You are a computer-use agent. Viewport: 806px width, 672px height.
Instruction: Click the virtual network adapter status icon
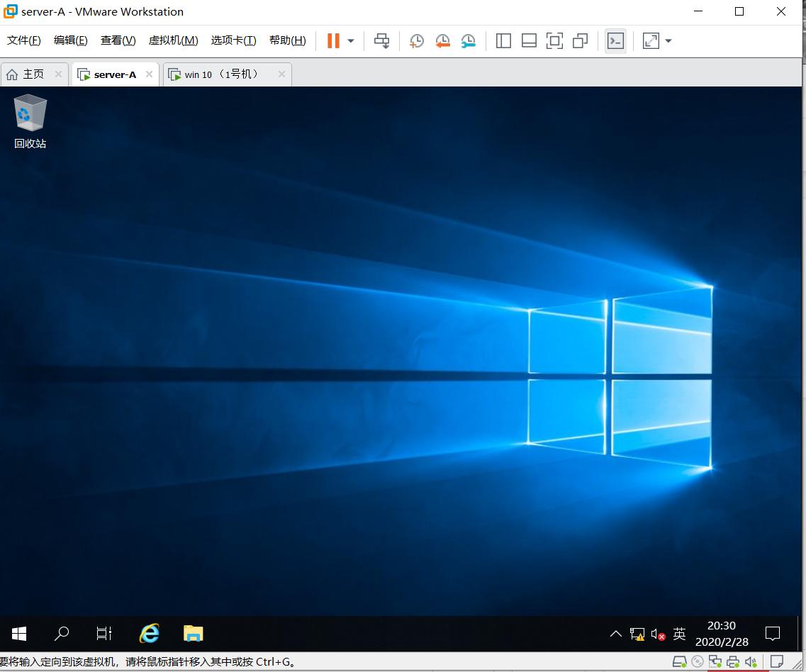[715, 662]
